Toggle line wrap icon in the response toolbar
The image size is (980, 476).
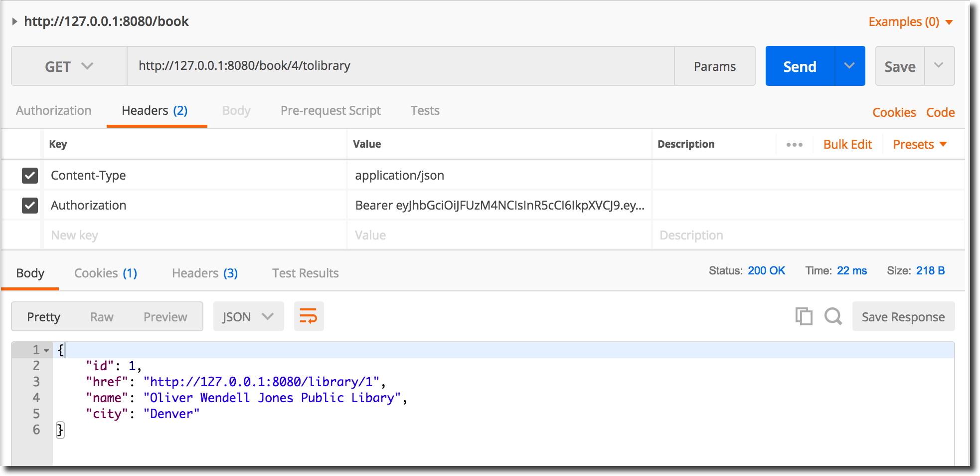(x=309, y=316)
